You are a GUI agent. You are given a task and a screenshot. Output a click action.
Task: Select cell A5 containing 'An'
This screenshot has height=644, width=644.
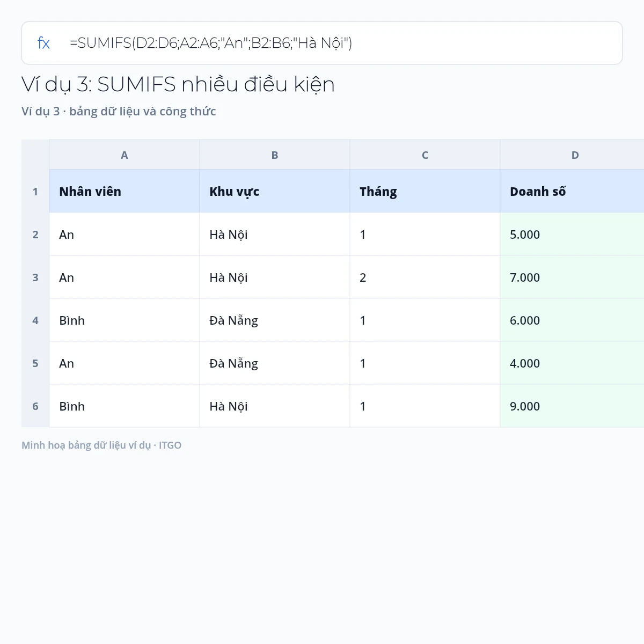click(125, 363)
